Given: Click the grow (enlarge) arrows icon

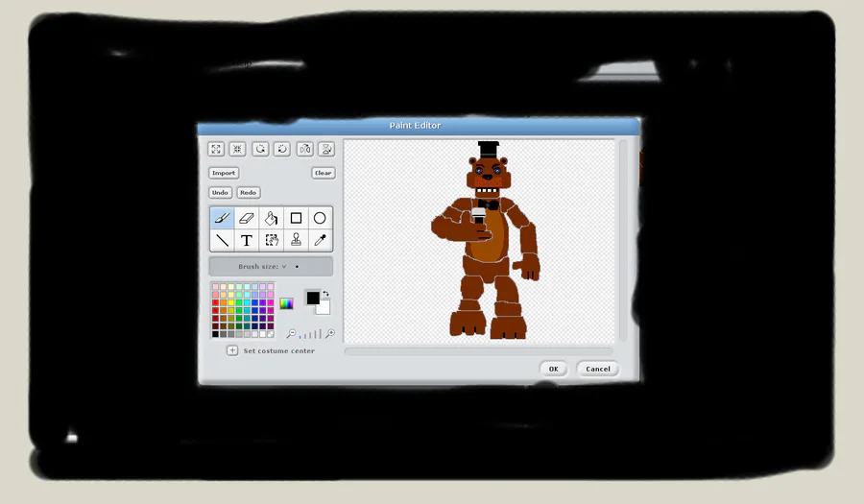Looking at the screenshot, I should click(x=216, y=149).
